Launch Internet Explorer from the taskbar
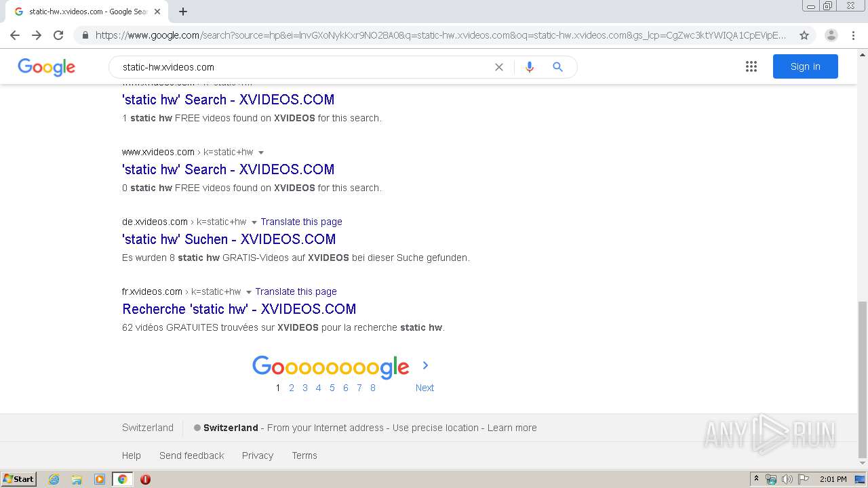Screen dimensions: 868x488 [54, 479]
